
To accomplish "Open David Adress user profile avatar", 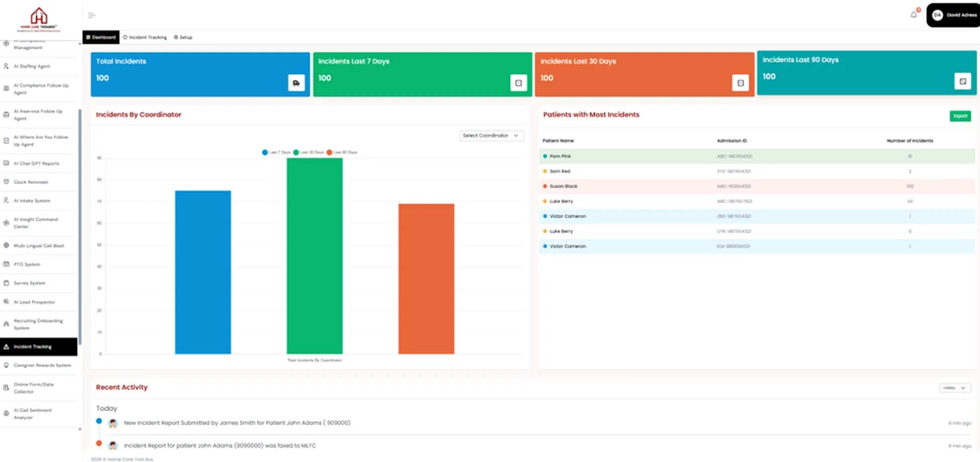I will pos(937,15).
